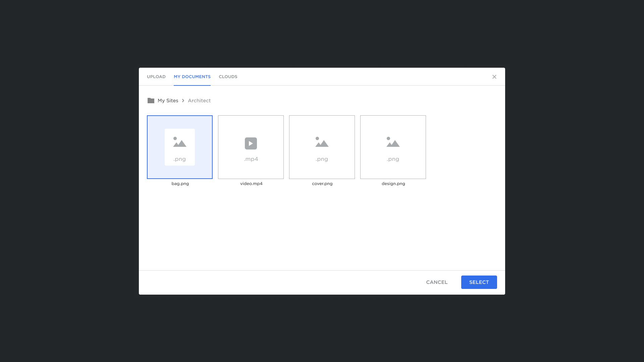Viewport: 644px width, 362px height.
Task: Click the video.mp4 file name label
Action: [251, 184]
